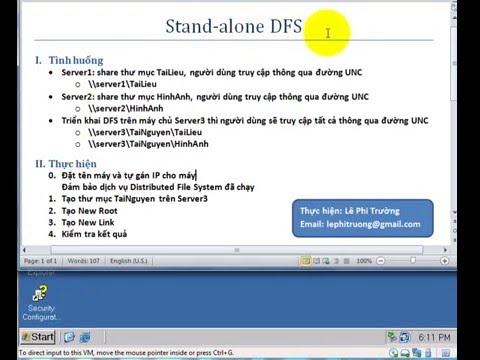Adjust the zoom slider thumb
Screen dimensions: 480x360
413,260
